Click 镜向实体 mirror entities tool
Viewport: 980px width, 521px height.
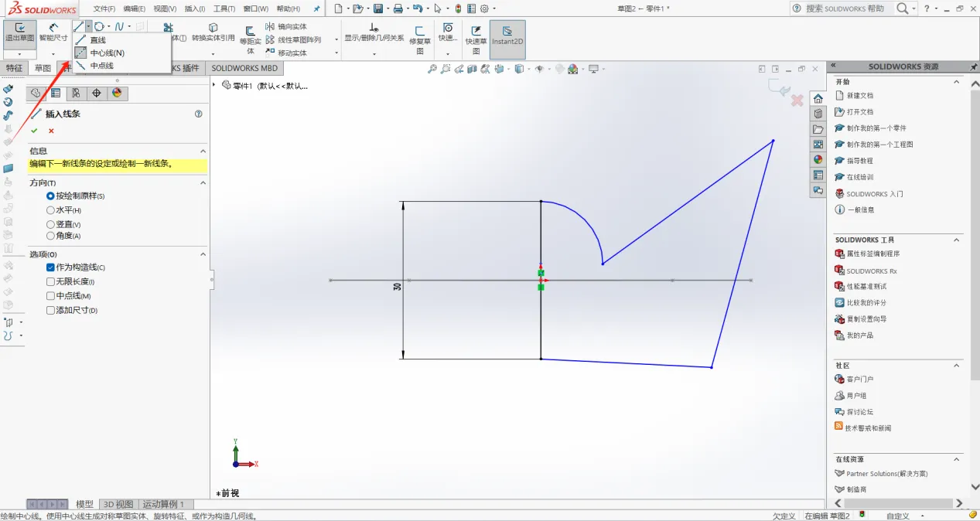(x=286, y=26)
